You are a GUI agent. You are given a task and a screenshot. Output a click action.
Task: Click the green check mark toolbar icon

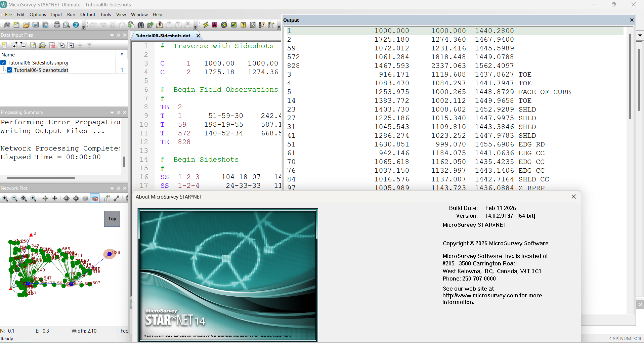click(x=234, y=25)
